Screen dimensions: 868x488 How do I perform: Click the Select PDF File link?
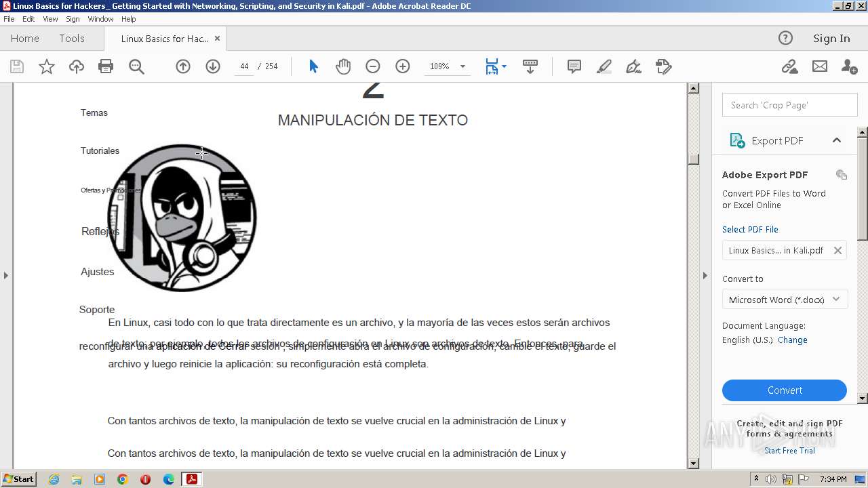[x=750, y=229]
